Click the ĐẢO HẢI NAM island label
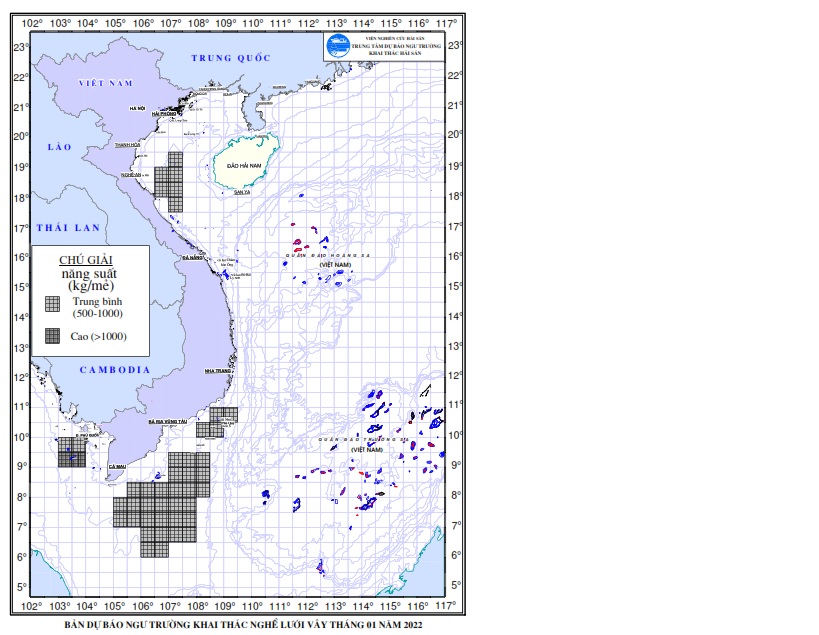The height and width of the screenshot is (635, 819). coord(244,166)
